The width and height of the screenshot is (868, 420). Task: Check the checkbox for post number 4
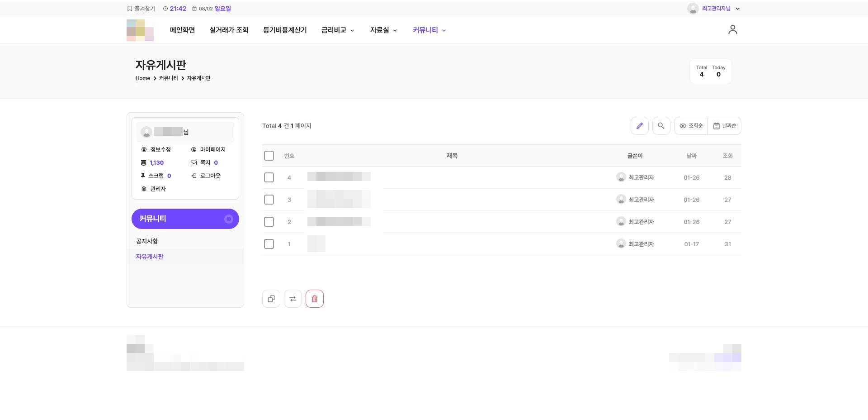269,177
